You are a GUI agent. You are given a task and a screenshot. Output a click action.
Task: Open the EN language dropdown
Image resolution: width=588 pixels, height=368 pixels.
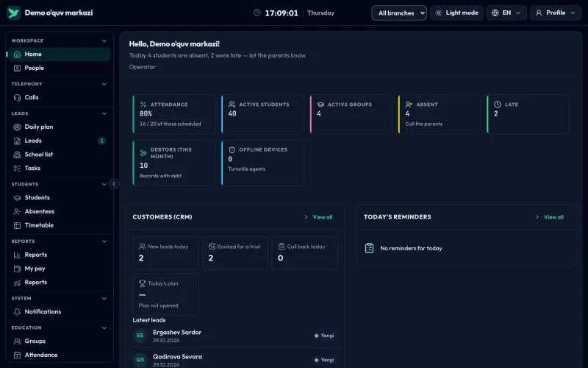[506, 13]
